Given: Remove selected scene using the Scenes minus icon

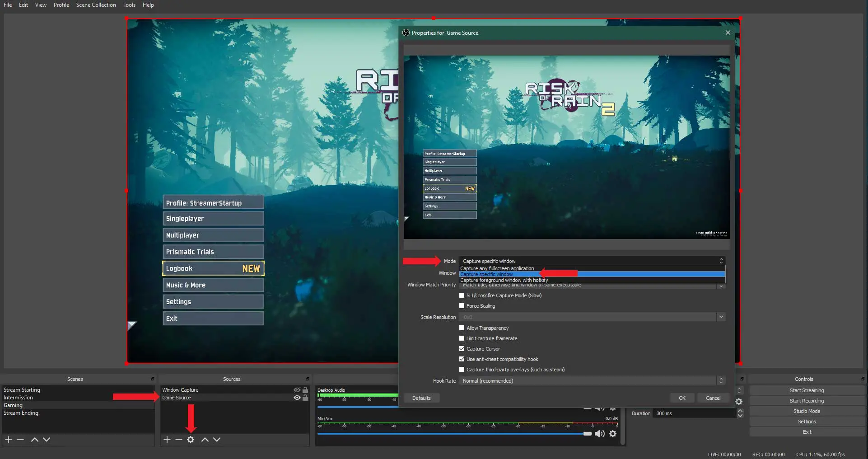Looking at the screenshot, I should pos(20,440).
